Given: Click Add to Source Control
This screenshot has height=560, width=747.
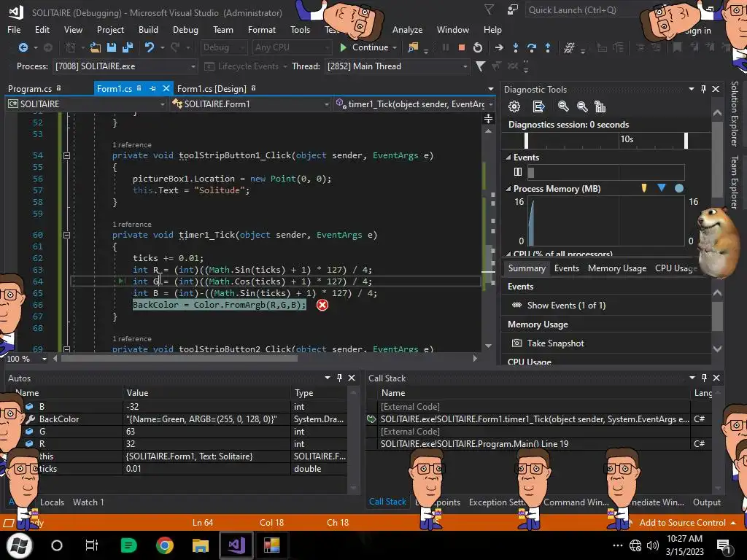Looking at the screenshot, I should point(682,522).
